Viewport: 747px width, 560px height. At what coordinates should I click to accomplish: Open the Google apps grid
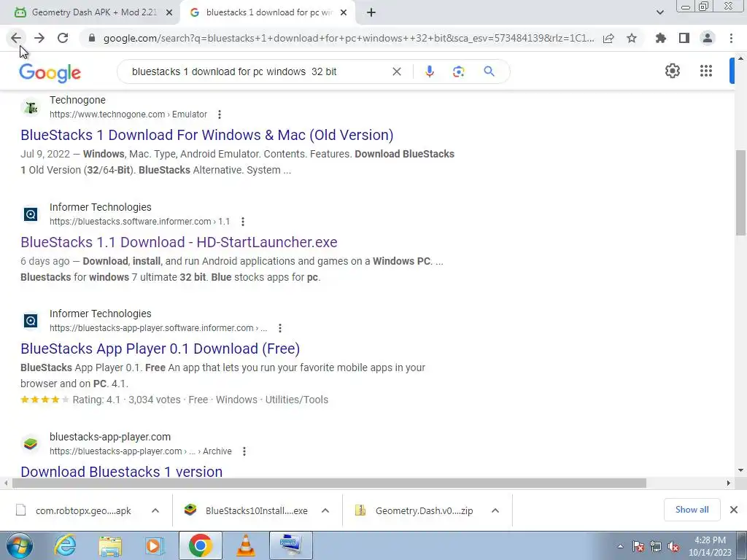706,71
